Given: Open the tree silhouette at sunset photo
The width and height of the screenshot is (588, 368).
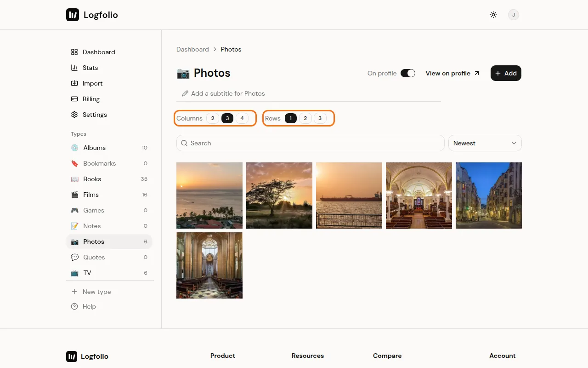Looking at the screenshot, I should (279, 195).
